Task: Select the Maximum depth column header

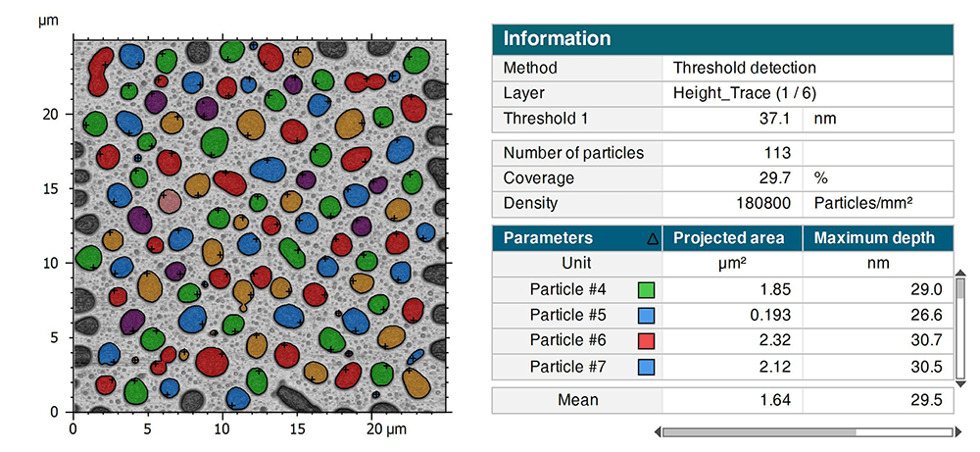Action: coord(878,238)
